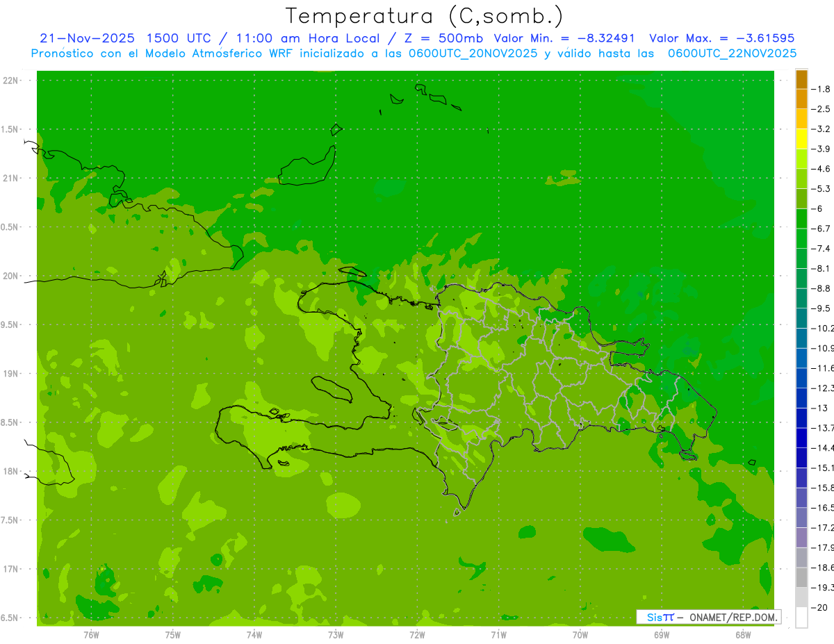
Task: Click the 72W longitude label
Action: pyautogui.click(x=417, y=634)
